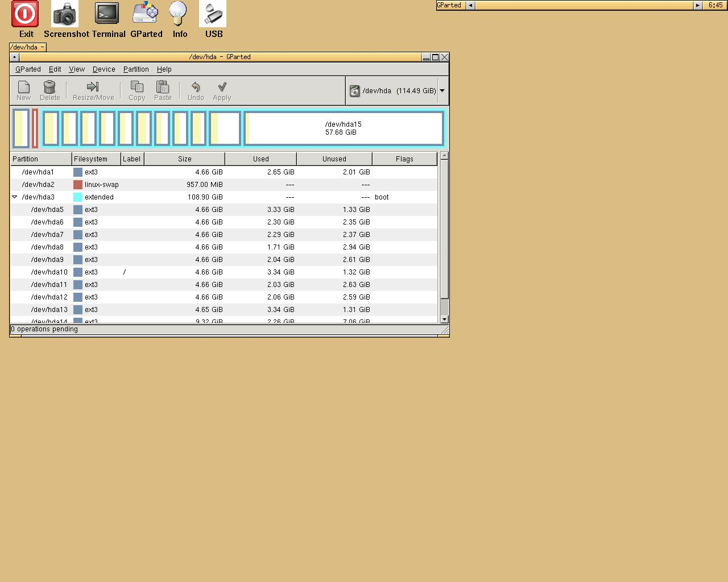Collapse the /dev/hda3 extended partition tree

[15, 197]
